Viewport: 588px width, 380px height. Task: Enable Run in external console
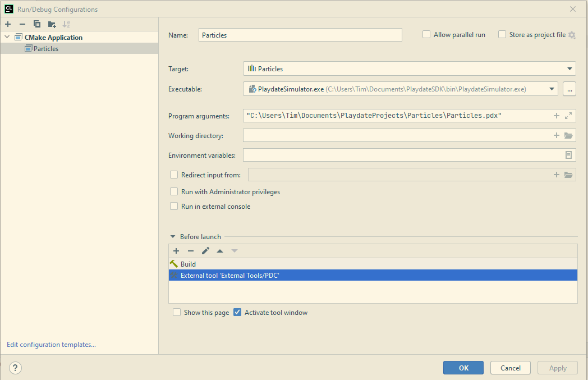point(174,207)
